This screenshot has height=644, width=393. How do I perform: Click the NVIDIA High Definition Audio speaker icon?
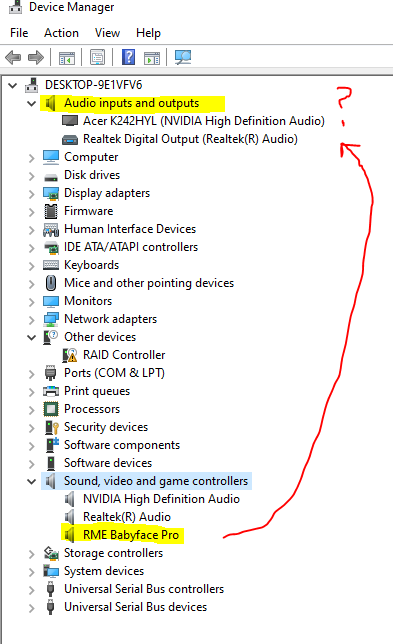(70, 499)
